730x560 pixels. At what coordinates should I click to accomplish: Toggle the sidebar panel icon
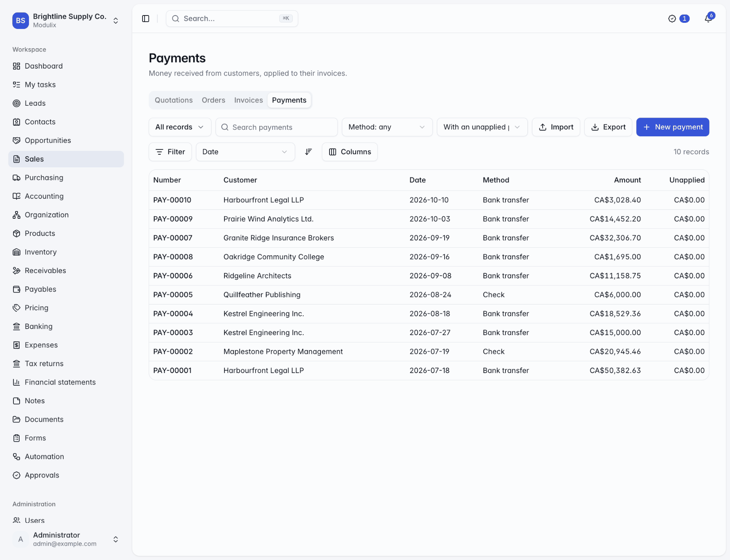tap(146, 18)
